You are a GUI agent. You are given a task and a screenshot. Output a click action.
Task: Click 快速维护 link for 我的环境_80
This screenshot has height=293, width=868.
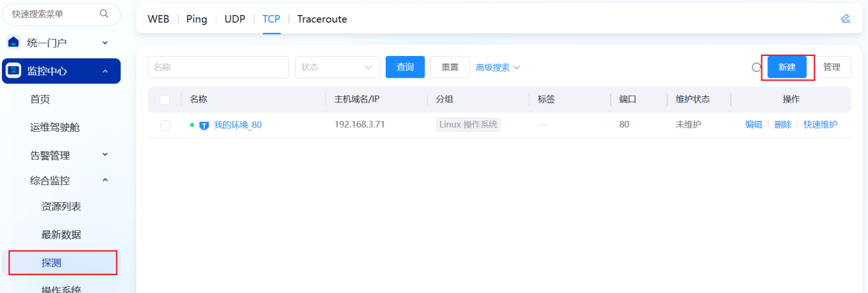[820, 124]
